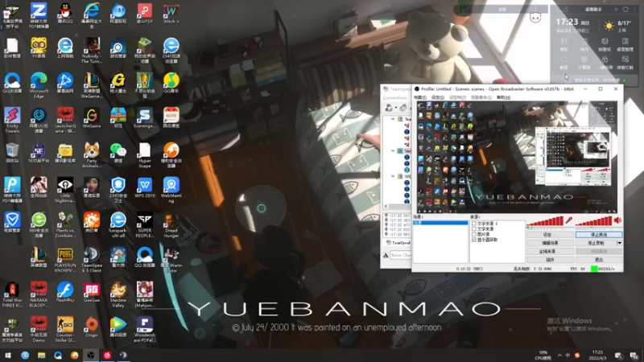The height and width of the screenshot is (362, 644).
Task: Open the Counter-Strike GO desktop icon
Action: 65,329
